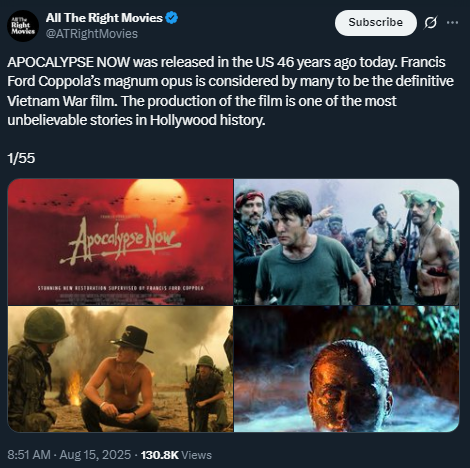Open the three-dot more options menu
This screenshot has width=470, height=468.
452,23
